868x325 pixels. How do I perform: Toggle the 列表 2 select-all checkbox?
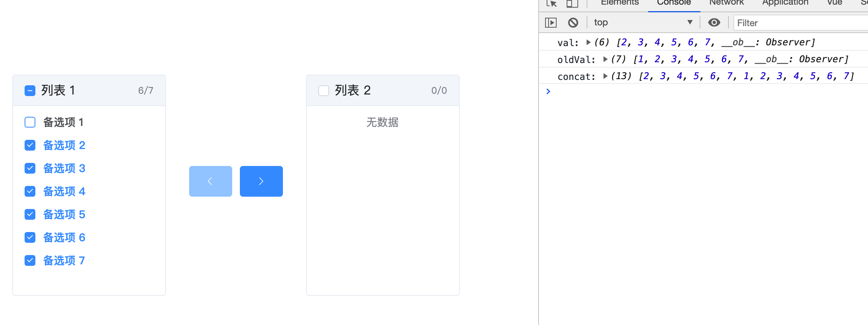(x=324, y=91)
